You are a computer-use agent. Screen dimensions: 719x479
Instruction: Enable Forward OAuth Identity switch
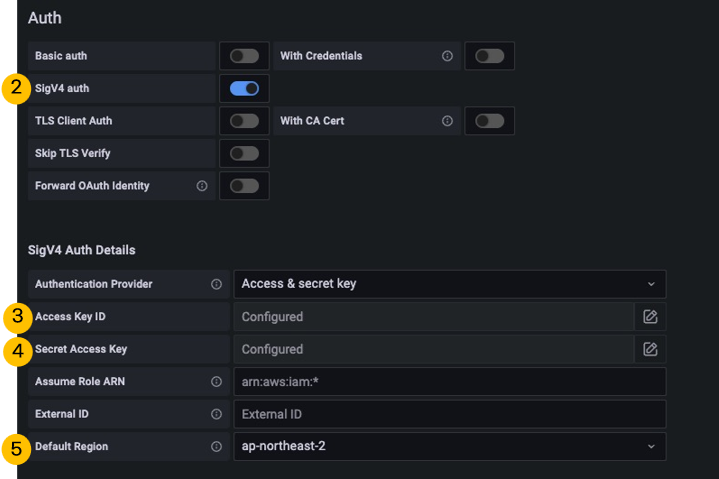point(244,186)
